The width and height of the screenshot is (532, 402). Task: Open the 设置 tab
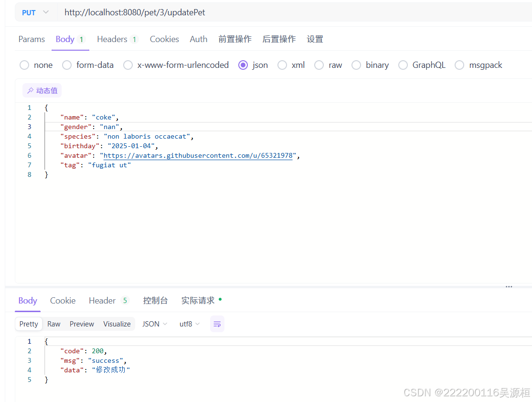point(315,39)
